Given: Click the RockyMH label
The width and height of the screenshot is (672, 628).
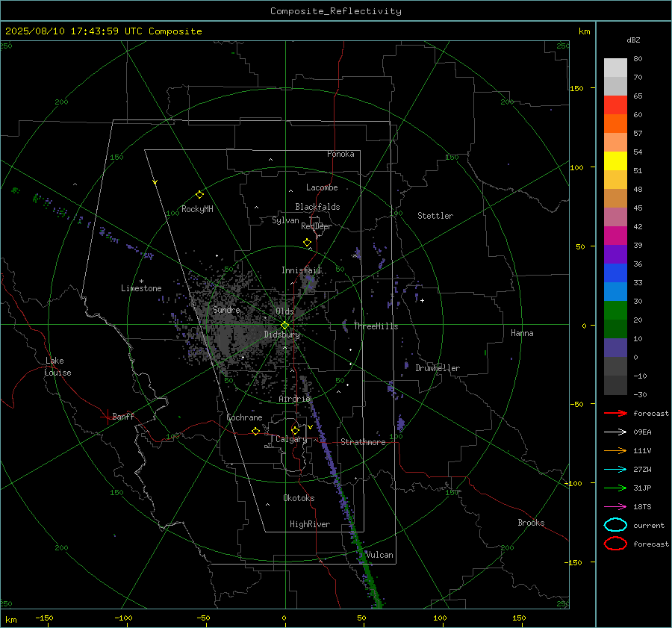Looking at the screenshot, I should point(197,209).
